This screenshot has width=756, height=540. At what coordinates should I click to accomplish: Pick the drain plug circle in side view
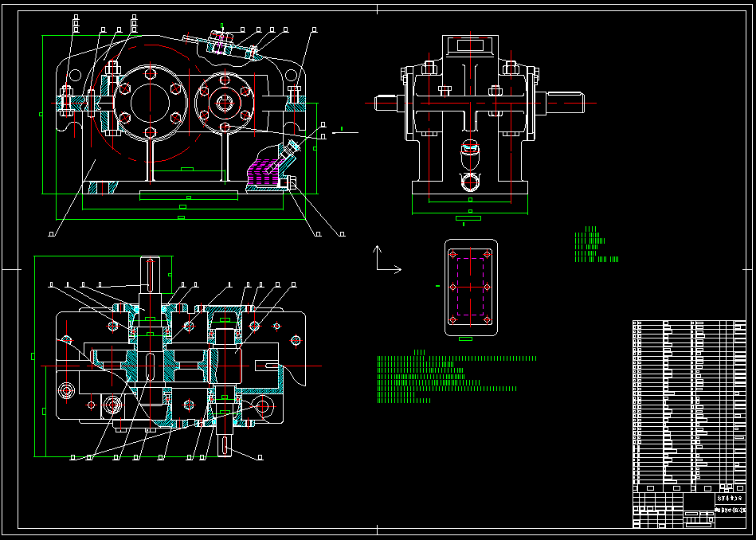click(471, 182)
